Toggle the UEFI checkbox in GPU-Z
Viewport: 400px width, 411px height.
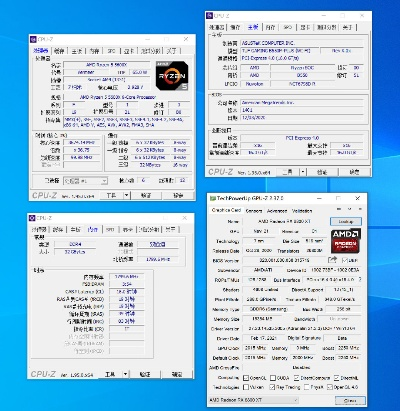345,260
